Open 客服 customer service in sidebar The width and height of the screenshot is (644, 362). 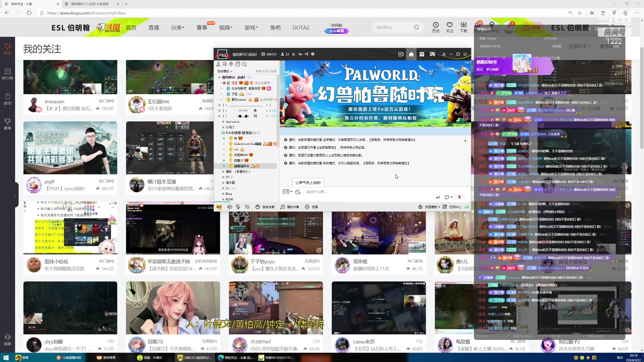click(x=7, y=340)
